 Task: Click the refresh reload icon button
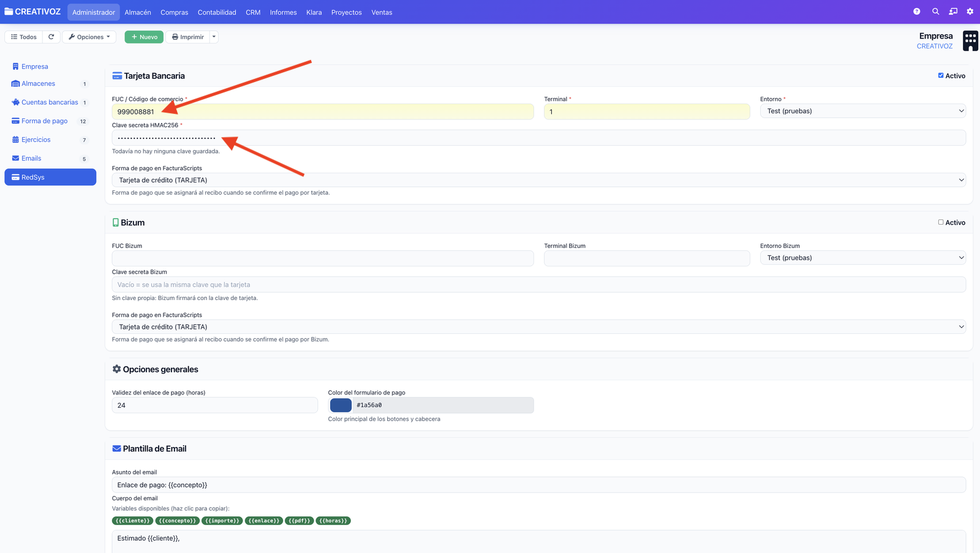(51, 37)
